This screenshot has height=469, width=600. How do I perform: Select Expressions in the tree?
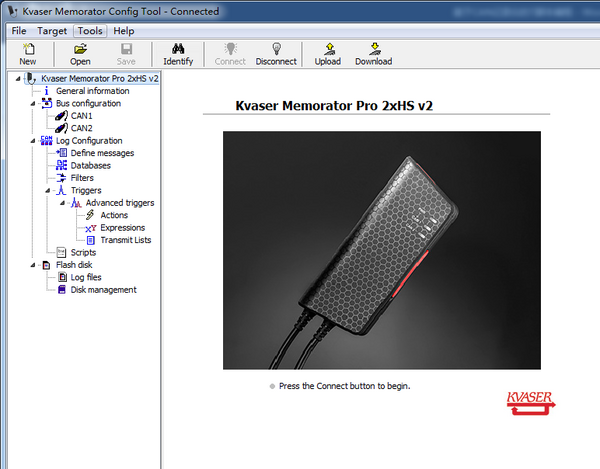123,228
